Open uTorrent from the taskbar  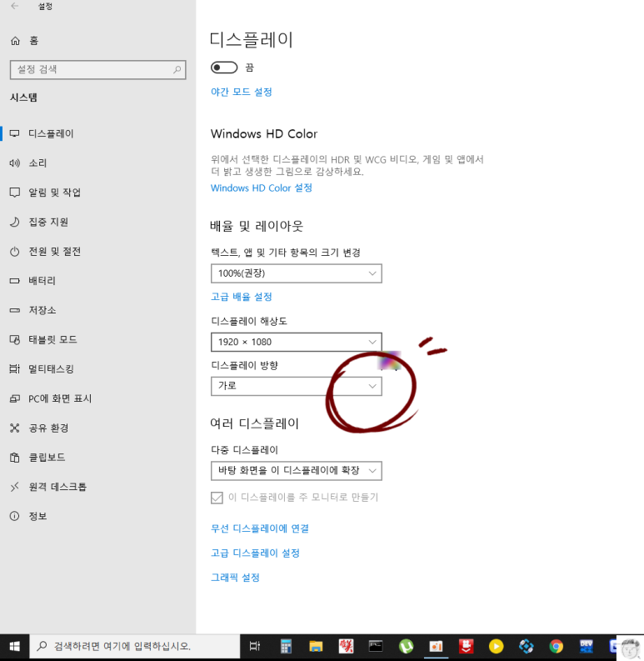[406, 646]
